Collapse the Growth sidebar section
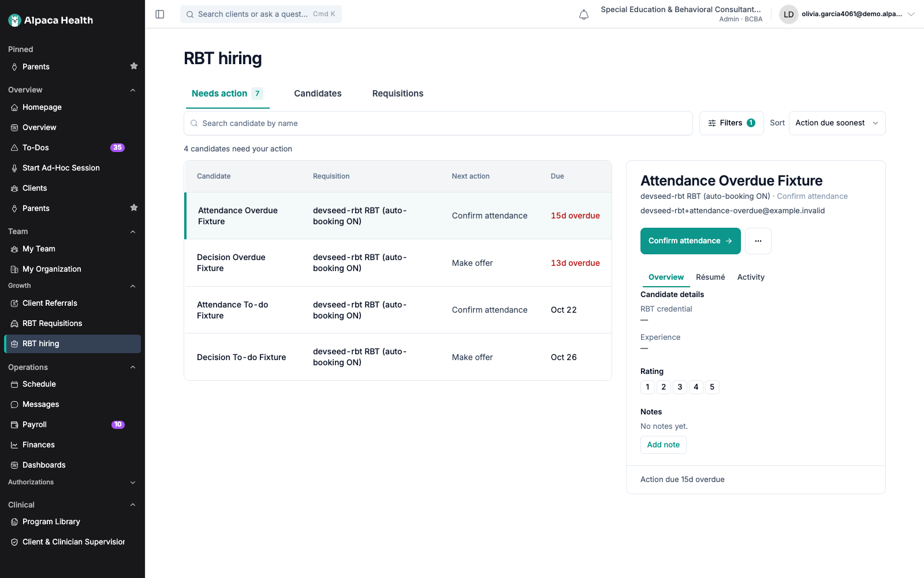This screenshot has width=924, height=578. 133,286
